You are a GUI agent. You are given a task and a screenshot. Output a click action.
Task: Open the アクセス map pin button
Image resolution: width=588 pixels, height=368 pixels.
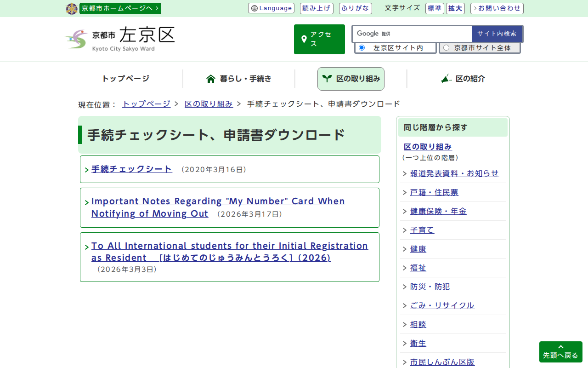point(319,39)
